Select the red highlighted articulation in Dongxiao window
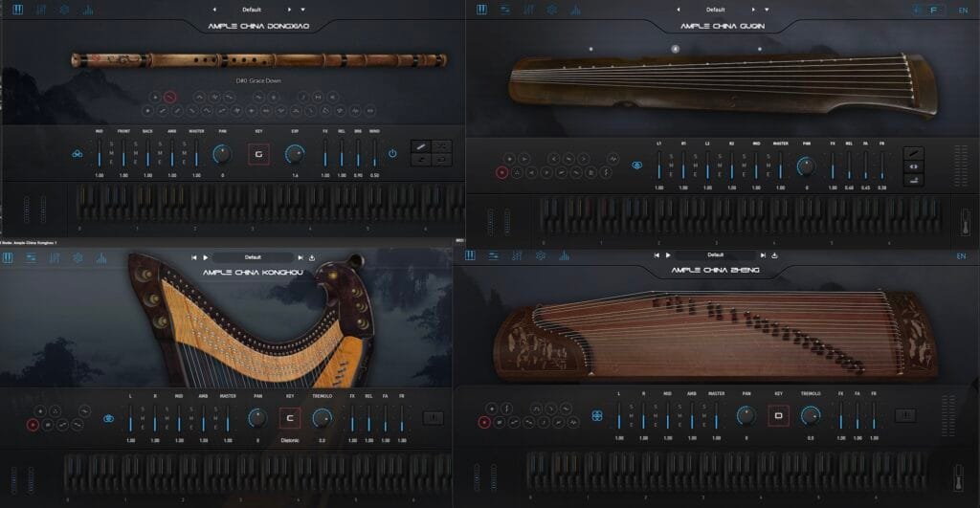Viewport: 980px width, 508px height. point(169,97)
